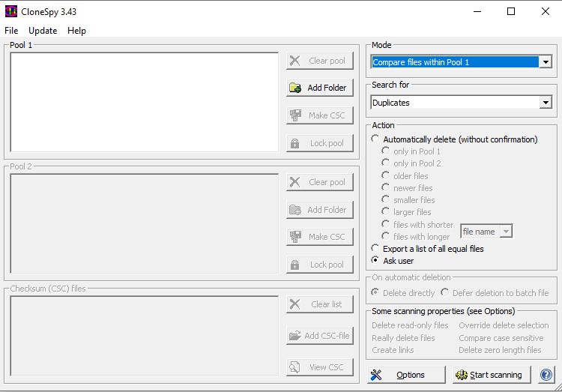Select 'files with shorter' radio option
The image size is (562, 392).
tap(386, 224)
